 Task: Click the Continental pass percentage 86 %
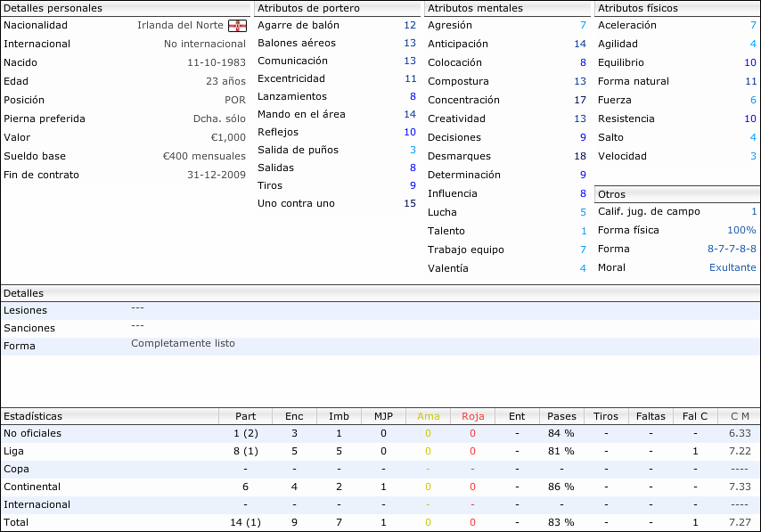click(561, 487)
